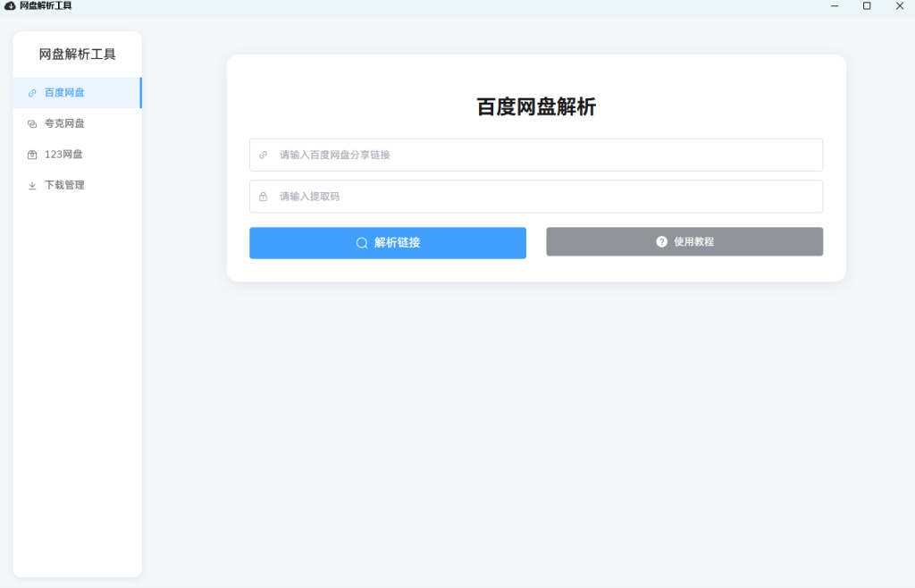
Task: Click the link icon in share link field
Action: pyautogui.click(x=264, y=155)
